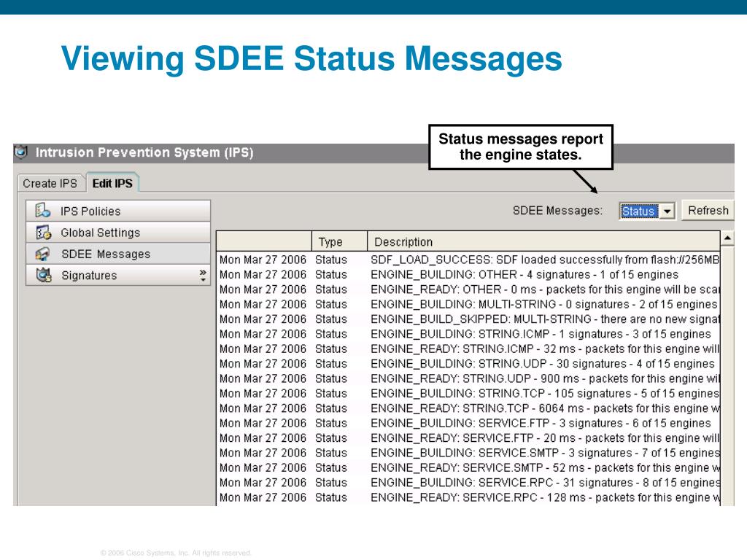The width and height of the screenshot is (747, 560).
Task: Select 'ENGINE_BUILD_SKIPPED: MULTI-STRING' row
Action: click(x=468, y=319)
